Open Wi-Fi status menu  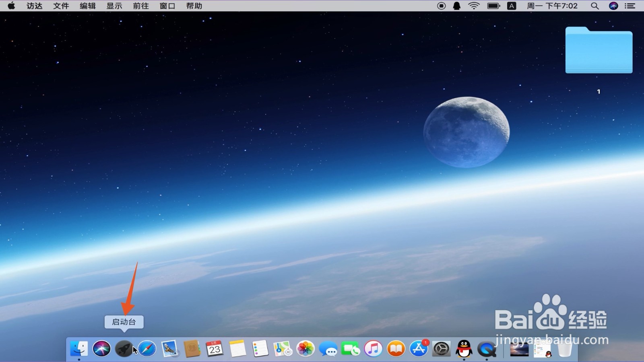[474, 6]
